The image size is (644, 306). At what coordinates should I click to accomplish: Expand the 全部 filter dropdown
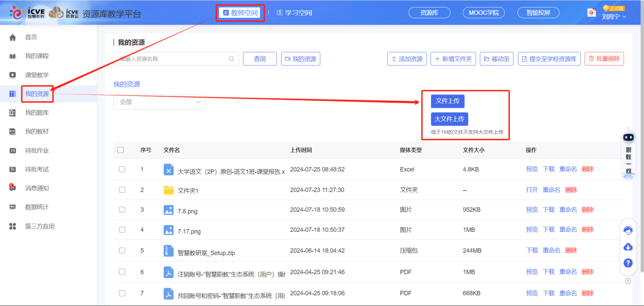tap(159, 102)
